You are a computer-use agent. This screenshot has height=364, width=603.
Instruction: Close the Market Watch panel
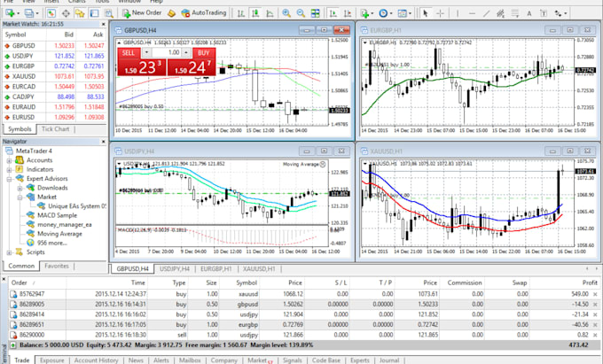pyautogui.click(x=103, y=24)
